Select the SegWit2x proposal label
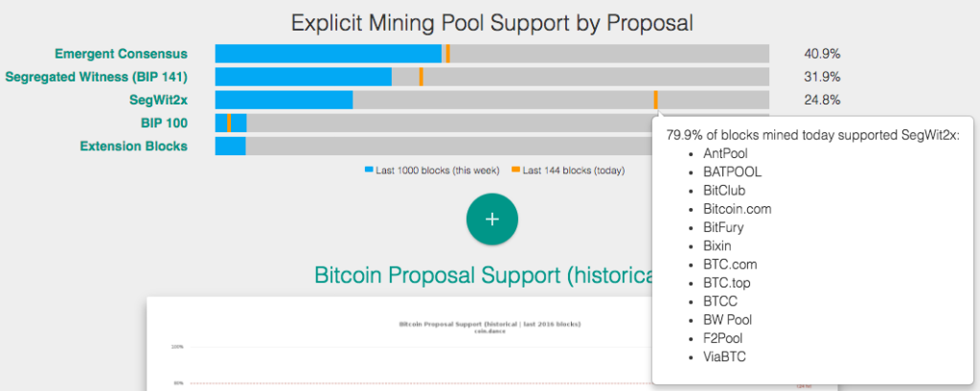The height and width of the screenshot is (391, 980). point(158,100)
